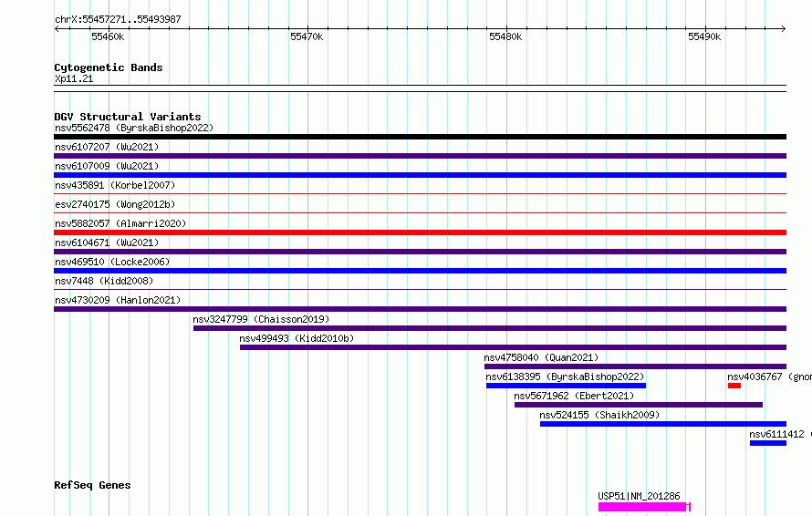Screen dimensions: 812x516
Task: Select the black nsv5562478 variant bar
Action: [x=420, y=137]
